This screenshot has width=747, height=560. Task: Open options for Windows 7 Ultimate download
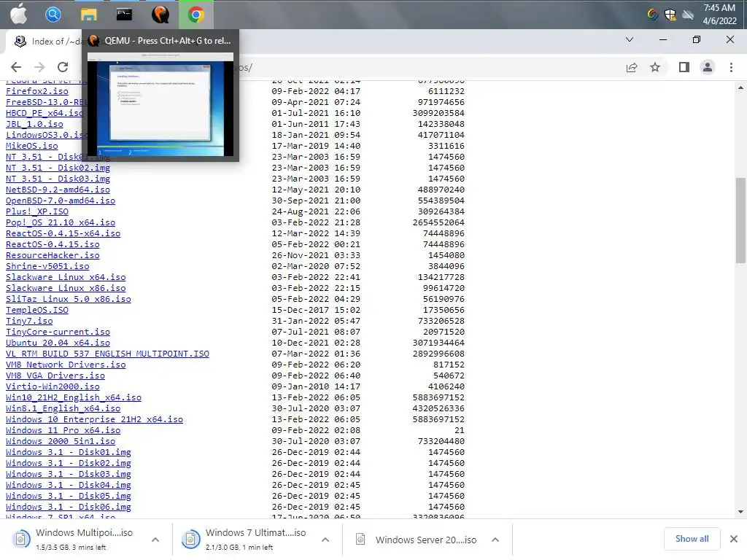pos(325,540)
